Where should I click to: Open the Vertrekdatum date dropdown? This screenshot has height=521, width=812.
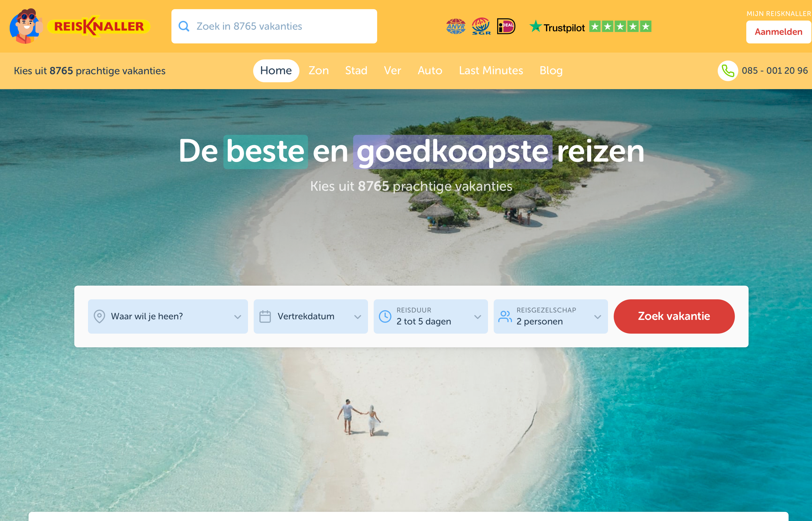coord(311,317)
